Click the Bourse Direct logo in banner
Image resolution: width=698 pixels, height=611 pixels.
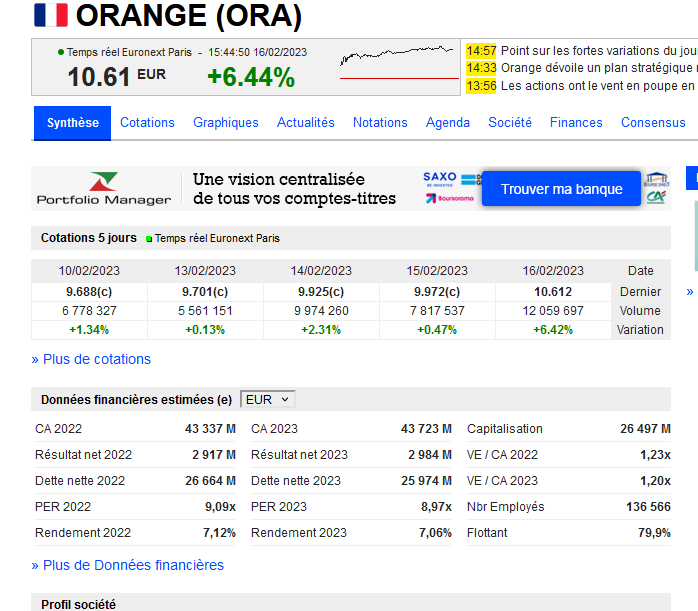[657, 179]
